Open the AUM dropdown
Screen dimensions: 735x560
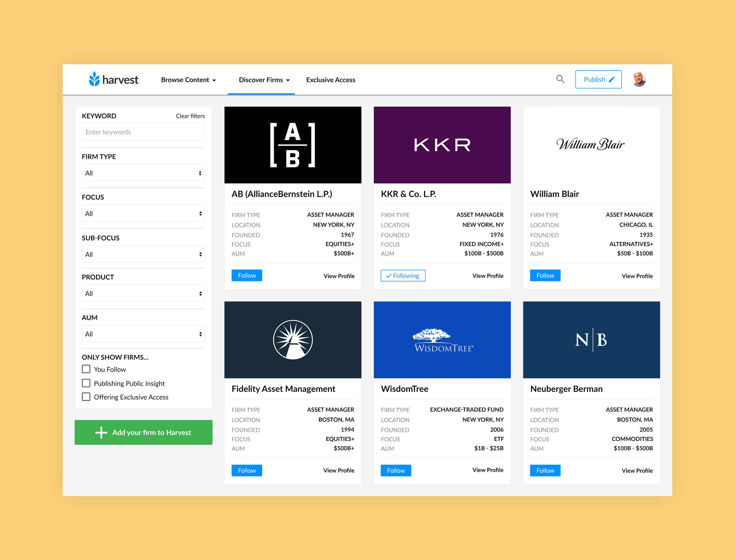click(143, 334)
